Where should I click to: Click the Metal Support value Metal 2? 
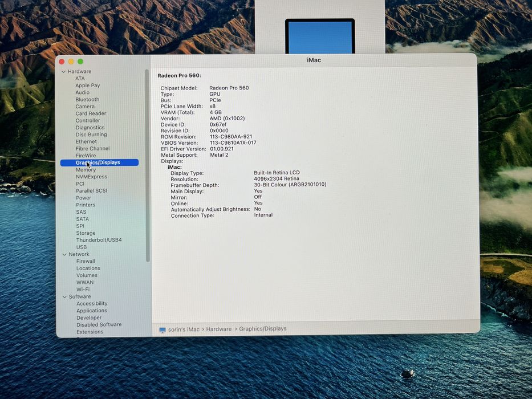tap(219, 155)
